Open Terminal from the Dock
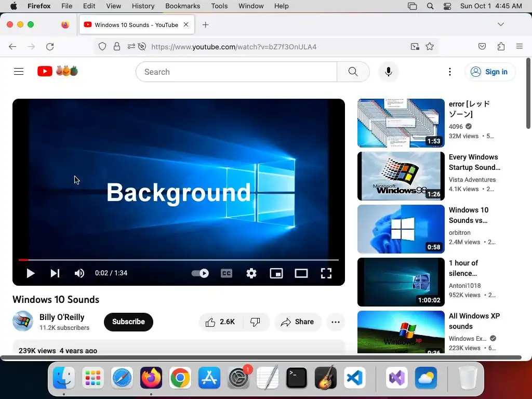The image size is (532, 399). click(x=297, y=378)
